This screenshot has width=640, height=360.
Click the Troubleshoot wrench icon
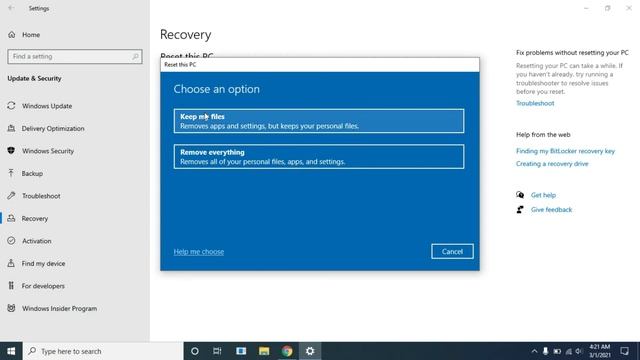[11, 196]
